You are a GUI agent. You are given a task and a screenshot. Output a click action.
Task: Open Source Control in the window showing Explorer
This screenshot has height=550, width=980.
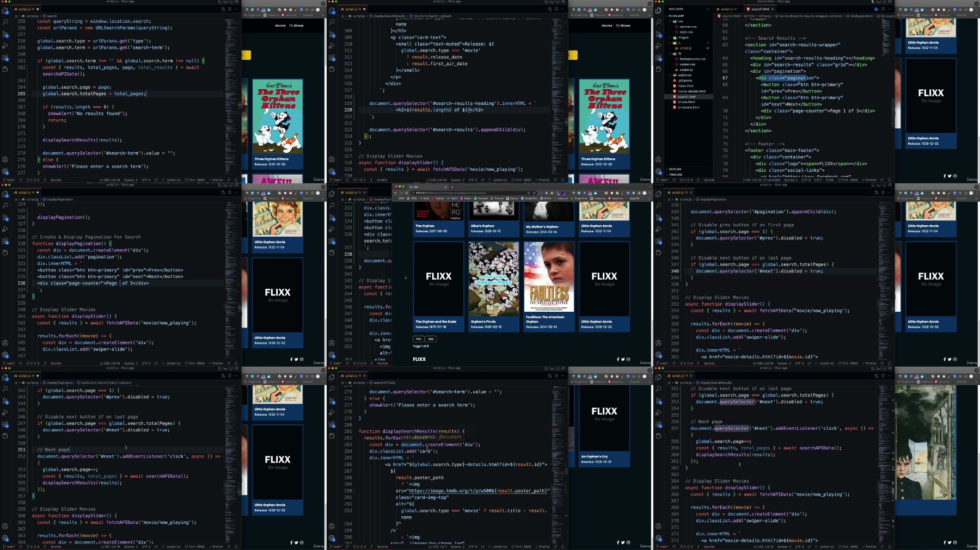659,34
